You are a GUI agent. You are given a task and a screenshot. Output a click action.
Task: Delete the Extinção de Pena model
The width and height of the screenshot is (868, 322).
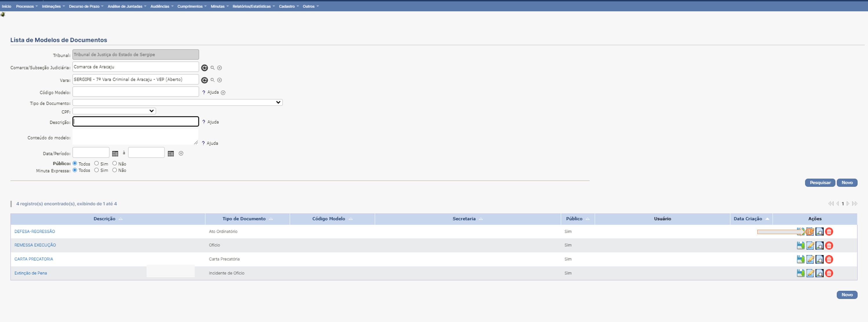(829, 273)
